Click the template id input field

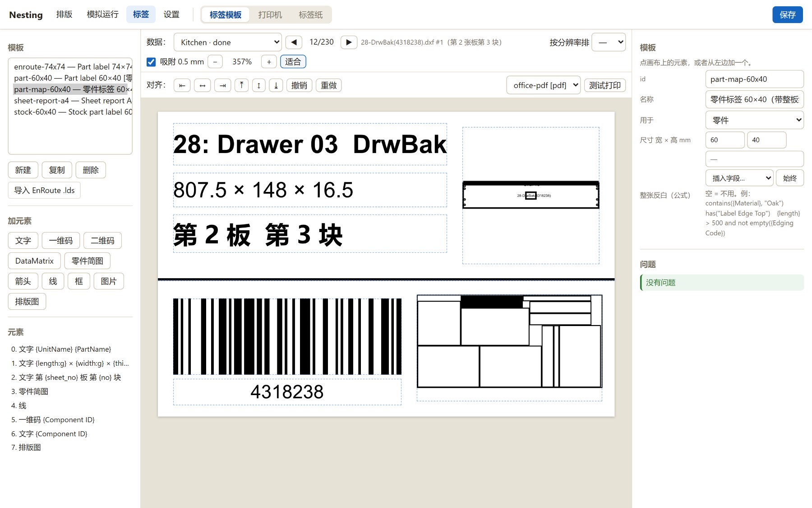click(x=755, y=79)
